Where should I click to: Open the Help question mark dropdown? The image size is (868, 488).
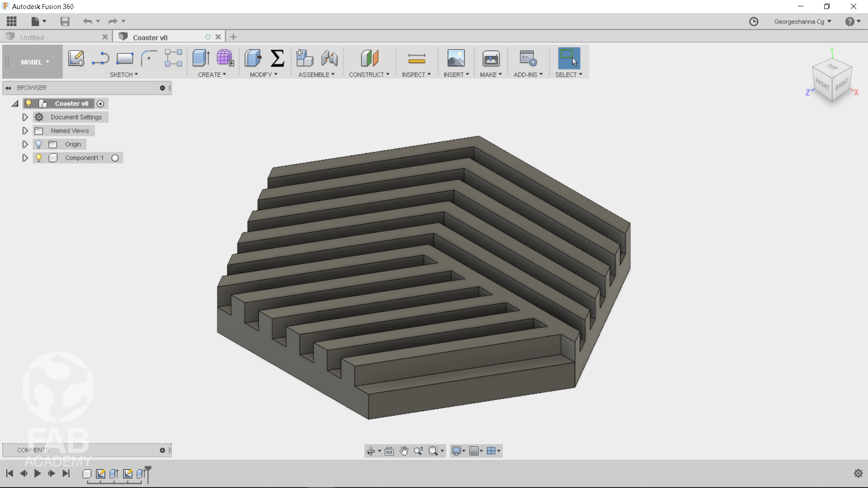coord(853,22)
